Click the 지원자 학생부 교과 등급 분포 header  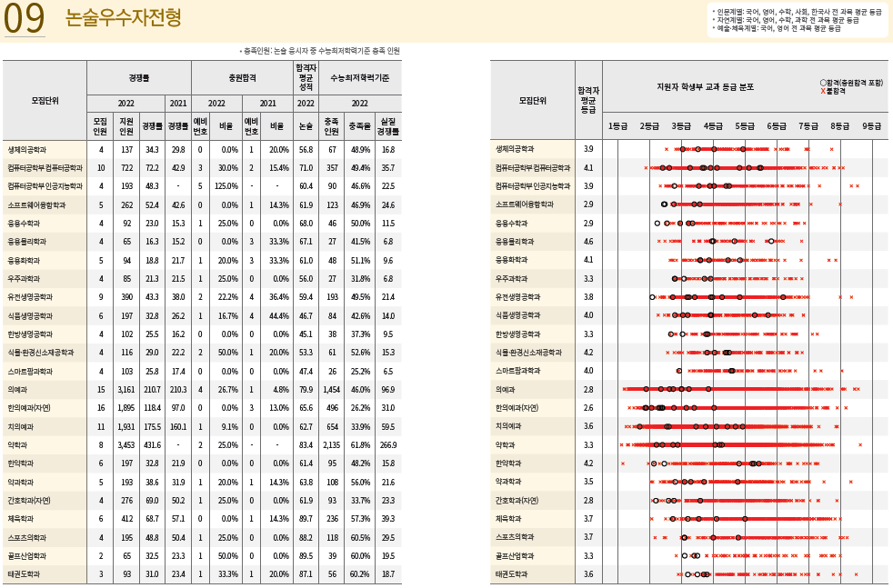coord(705,87)
